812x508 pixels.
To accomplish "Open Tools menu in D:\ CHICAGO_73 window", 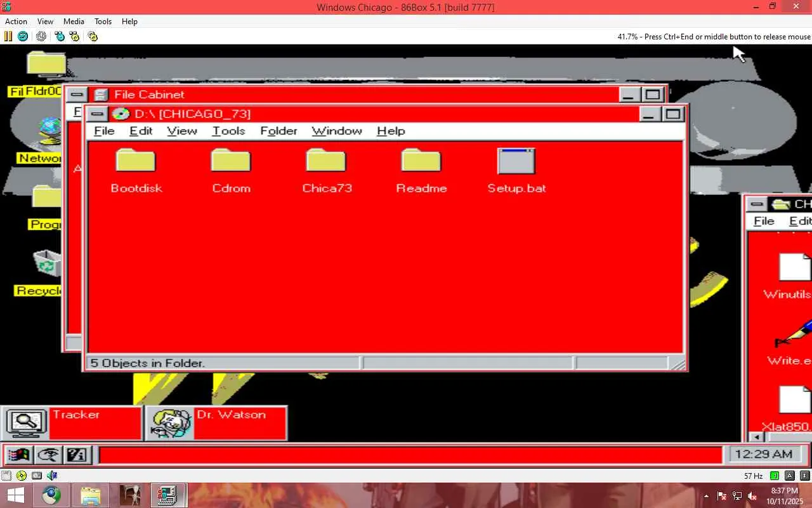I will coord(228,131).
